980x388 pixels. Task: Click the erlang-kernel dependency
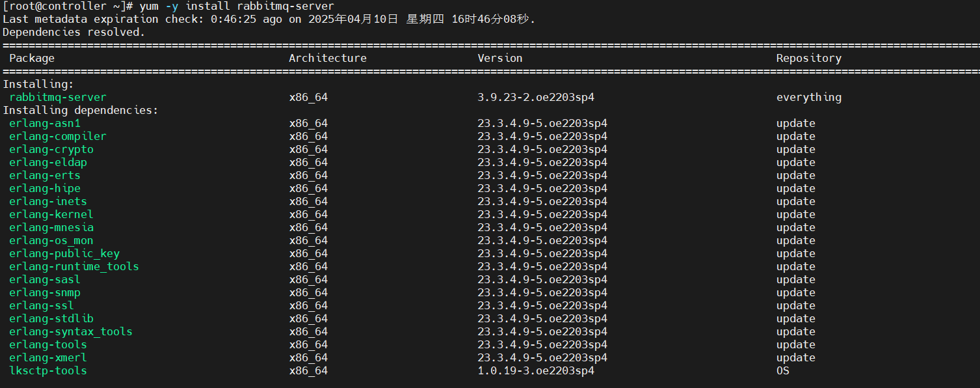point(50,214)
